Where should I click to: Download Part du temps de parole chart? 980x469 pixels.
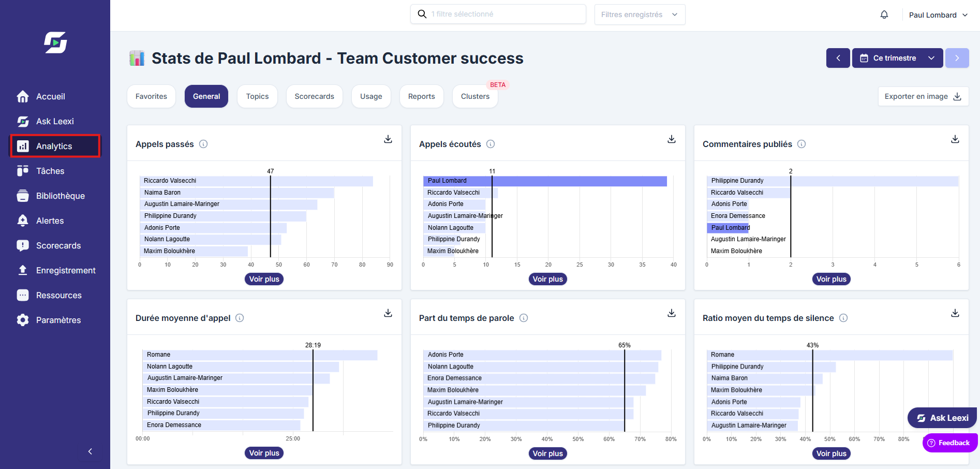point(672,313)
